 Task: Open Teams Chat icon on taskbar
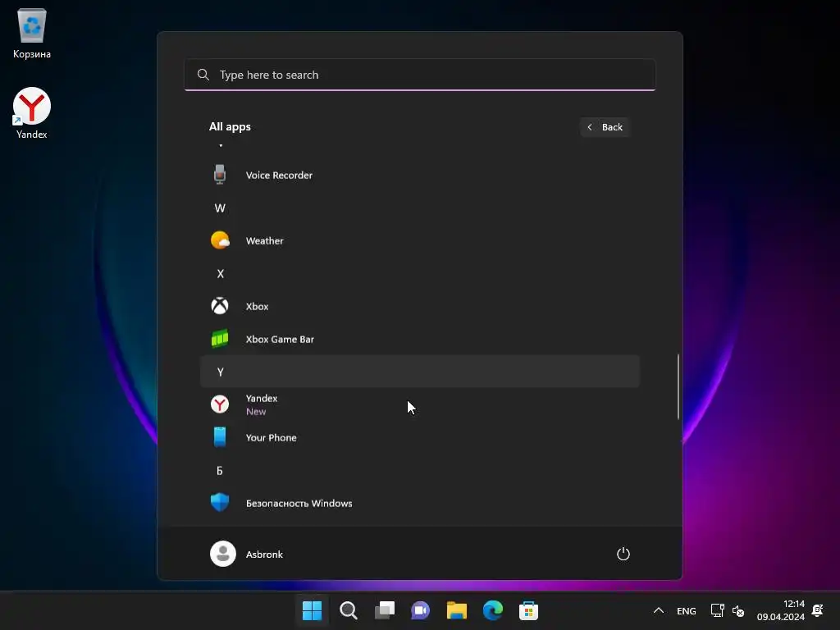click(421, 610)
